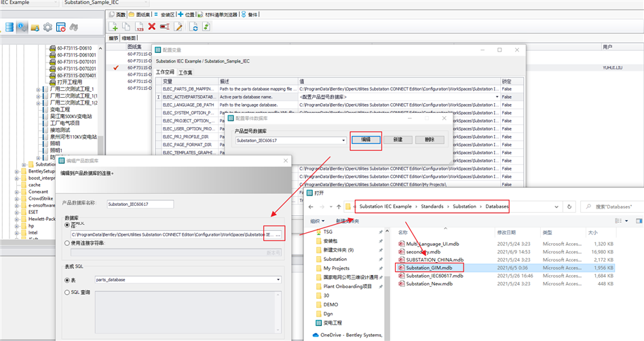Click the 新建 button in parts database dialog
The height and width of the screenshot is (341, 644).
tap(397, 140)
